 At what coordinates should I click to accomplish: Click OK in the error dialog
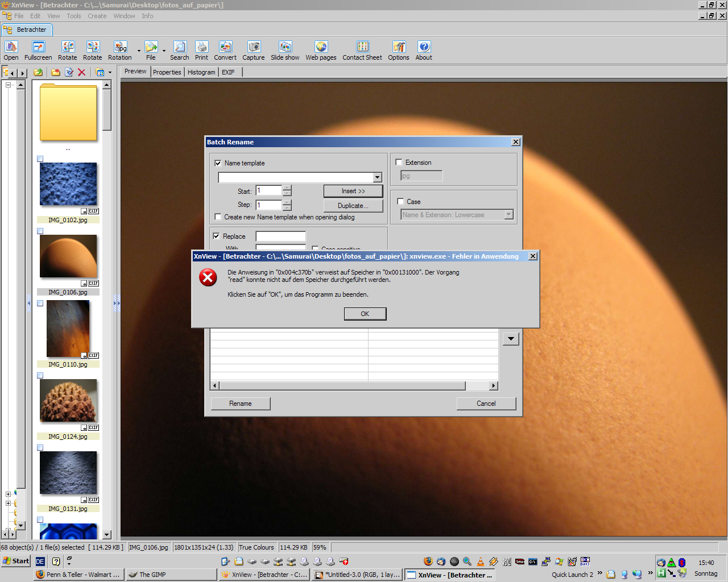(365, 314)
